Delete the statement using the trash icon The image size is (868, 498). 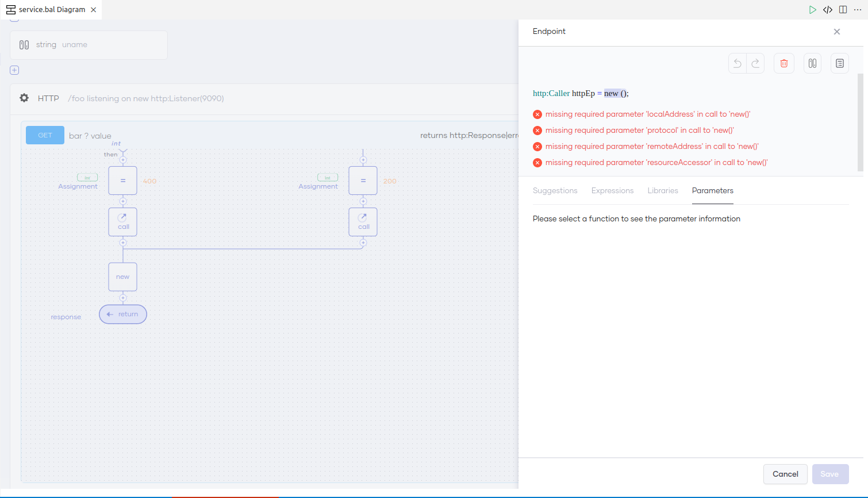pos(784,63)
